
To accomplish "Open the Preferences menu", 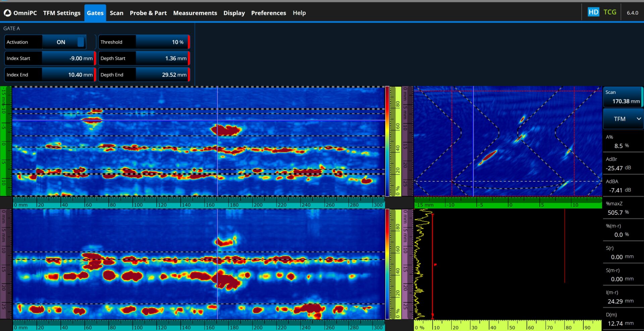I will point(268,13).
